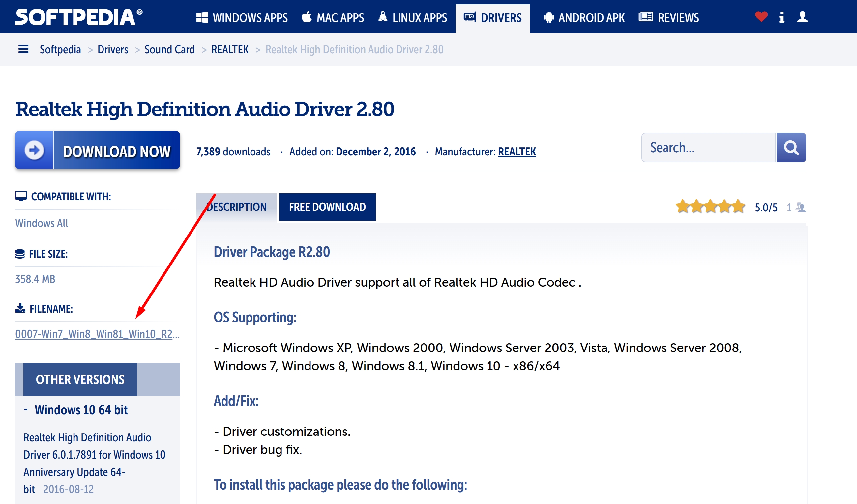The height and width of the screenshot is (504, 857).
Task: Go to Sound Card breadcrumb link
Action: pyautogui.click(x=169, y=50)
